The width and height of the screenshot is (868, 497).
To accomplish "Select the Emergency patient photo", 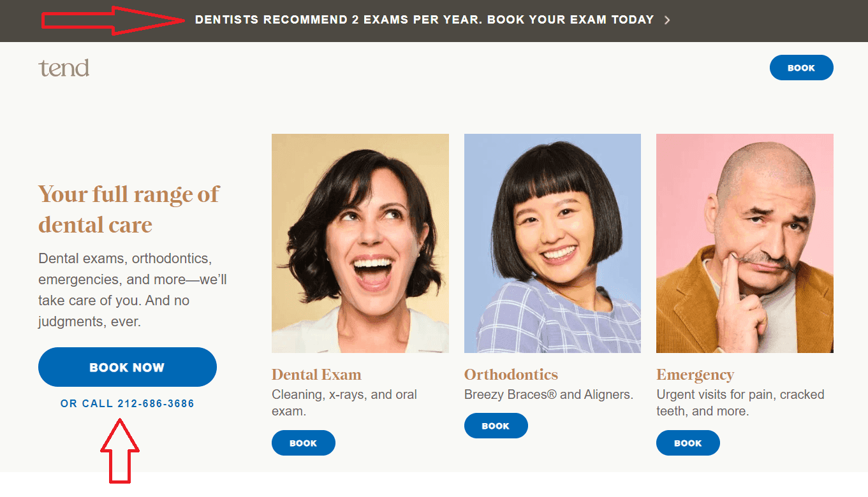I will pyautogui.click(x=744, y=243).
